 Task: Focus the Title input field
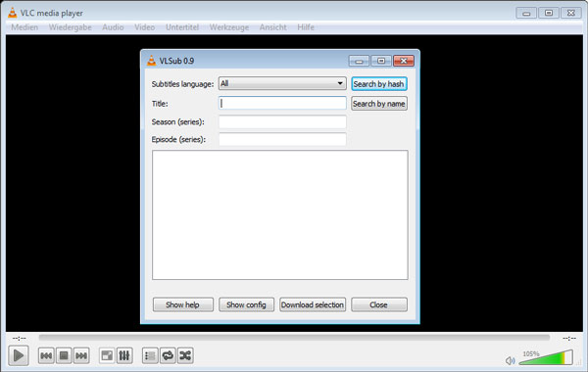tap(282, 103)
